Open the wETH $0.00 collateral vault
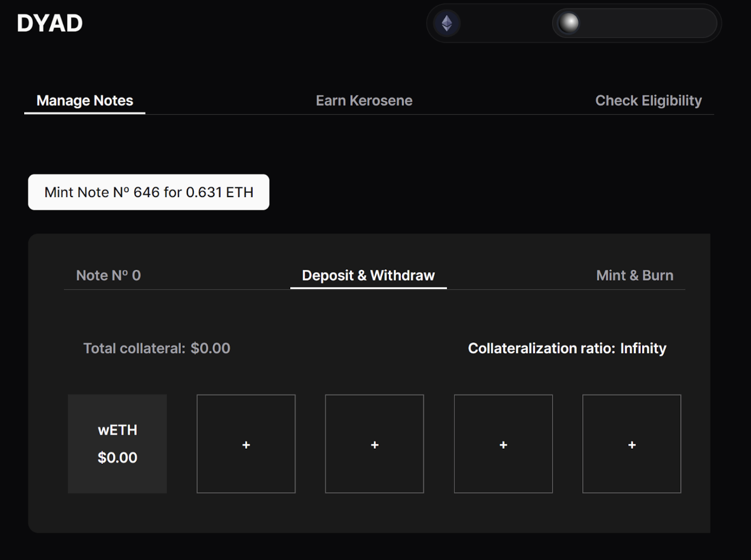The width and height of the screenshot is (751, 560). tap(117, 444)
